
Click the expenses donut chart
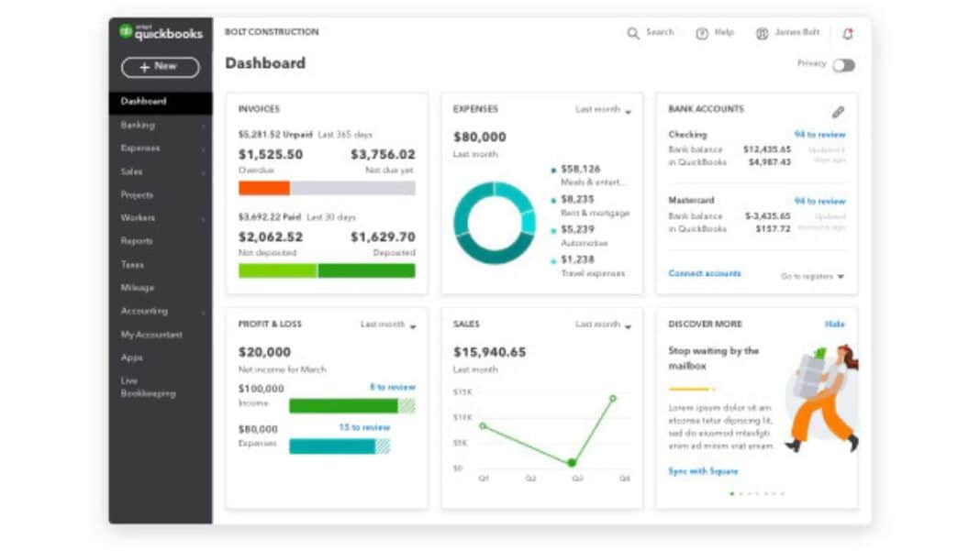pos(495,222)
